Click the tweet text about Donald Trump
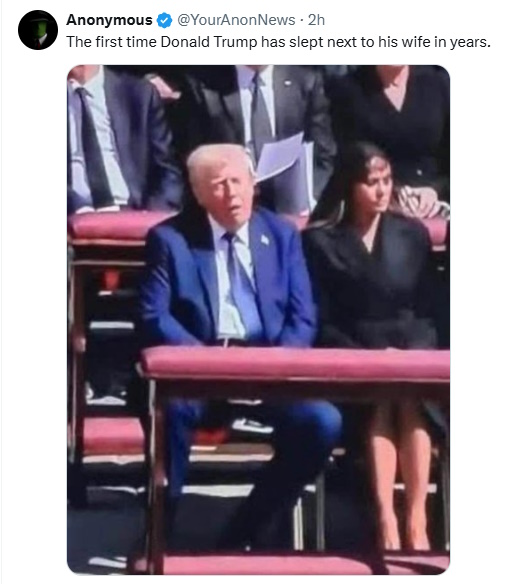This screenshot has width=530, height=584. tap(278, 42)
